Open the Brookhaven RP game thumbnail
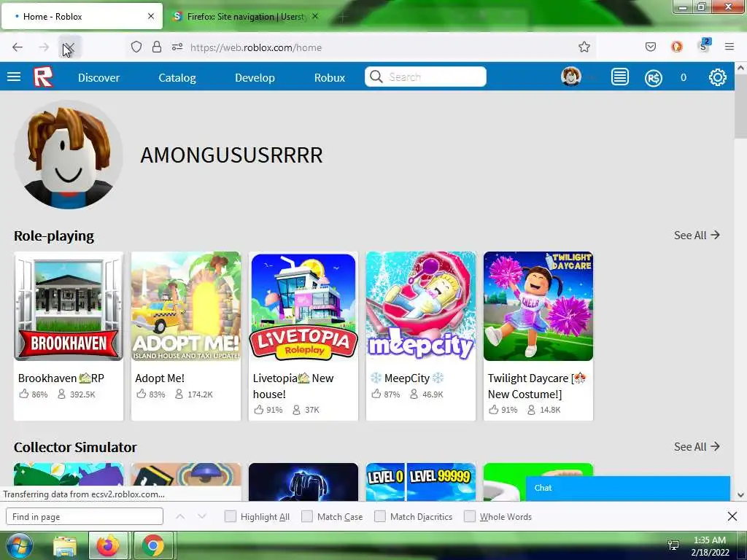747x560 pixels. (x=69, y=306)
